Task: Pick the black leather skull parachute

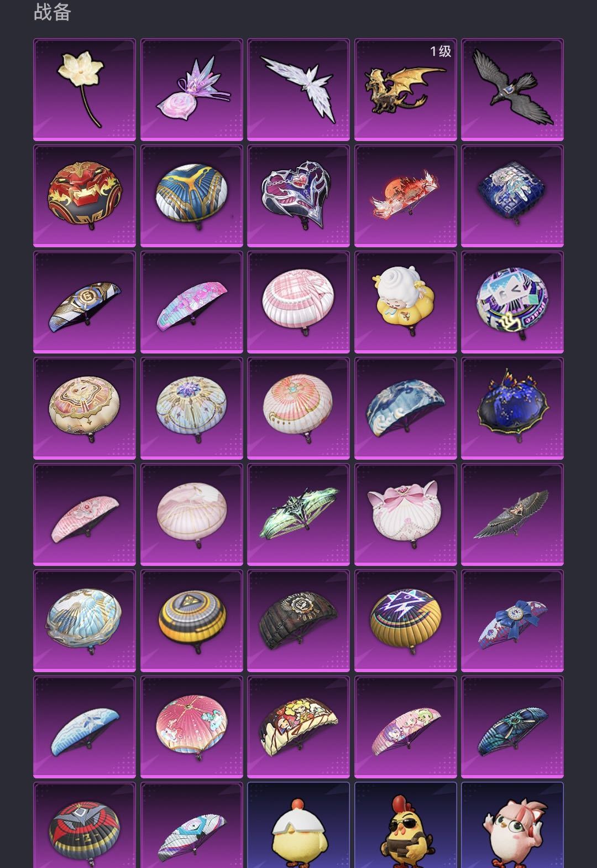Action: coord(298,621)
